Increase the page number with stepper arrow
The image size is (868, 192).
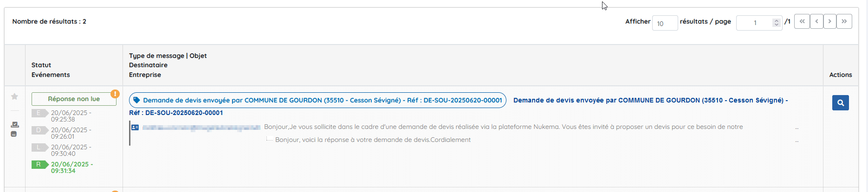[776, 20]
